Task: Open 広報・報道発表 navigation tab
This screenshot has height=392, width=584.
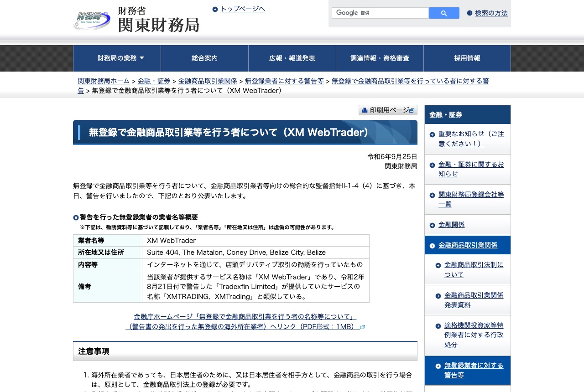Action: pos(292,58)
